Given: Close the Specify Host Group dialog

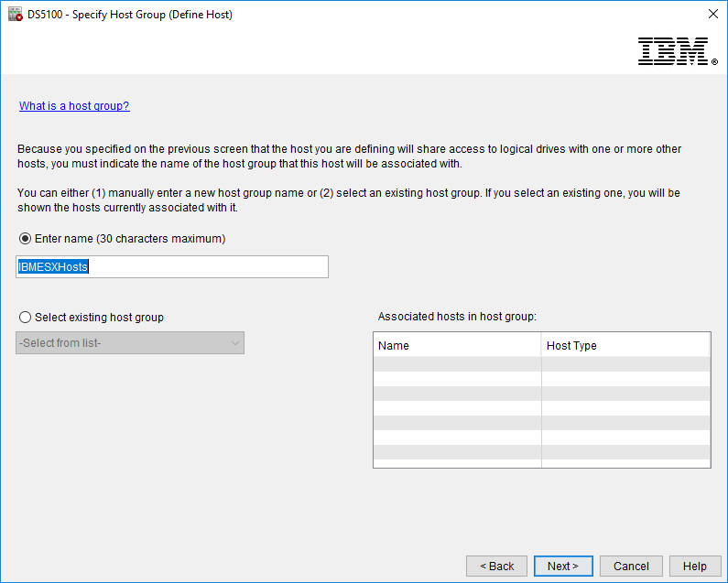Looking at the screenshot, I should point(713,14).
